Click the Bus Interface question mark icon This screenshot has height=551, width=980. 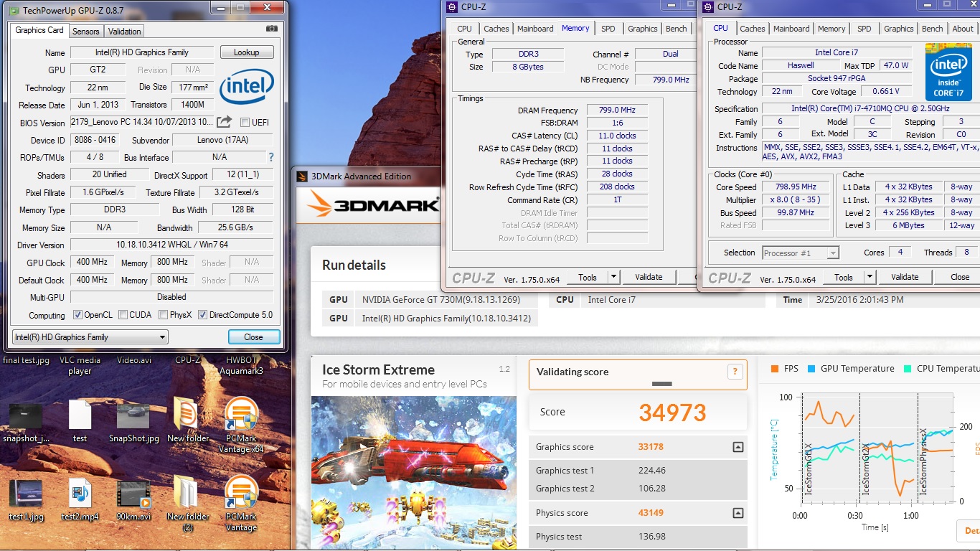click(271, 157)
